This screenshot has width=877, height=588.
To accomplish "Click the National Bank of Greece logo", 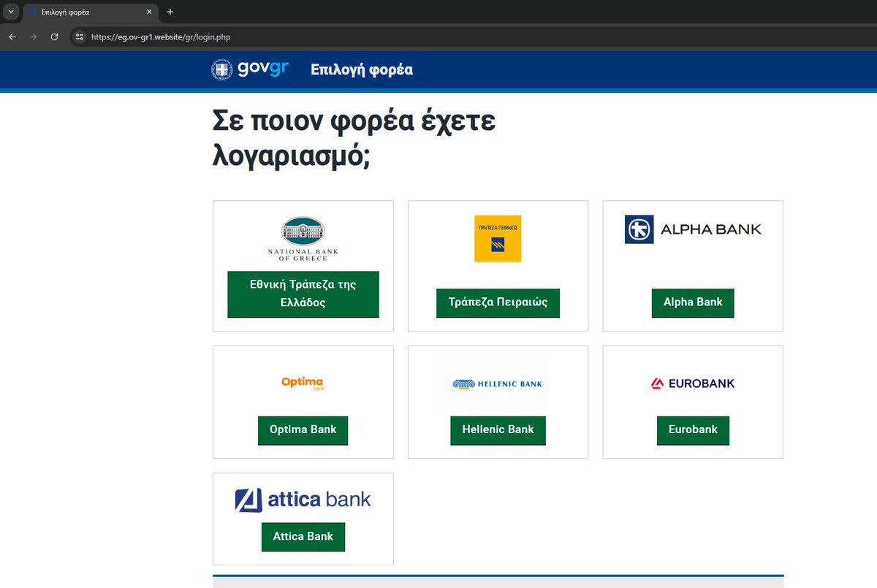I will (x=303, y=237).
